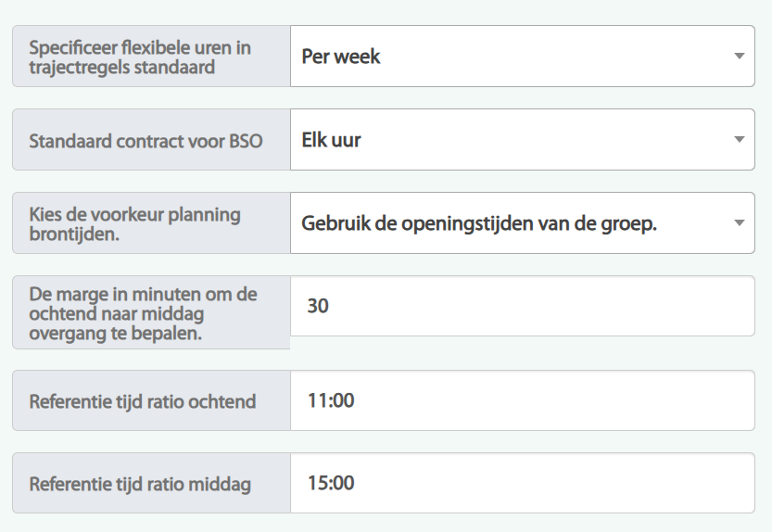Click the 11:00 time value
Viewport: 772px width, 532px height.
click(330, 400)
